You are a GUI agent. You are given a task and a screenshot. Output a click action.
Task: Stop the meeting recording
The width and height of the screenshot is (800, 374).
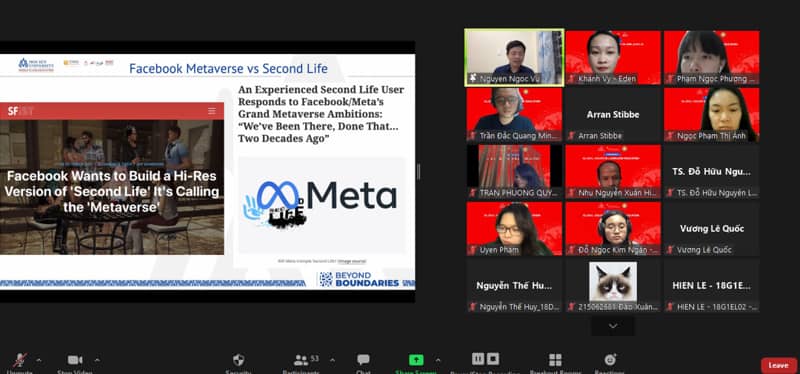point(492,359)
